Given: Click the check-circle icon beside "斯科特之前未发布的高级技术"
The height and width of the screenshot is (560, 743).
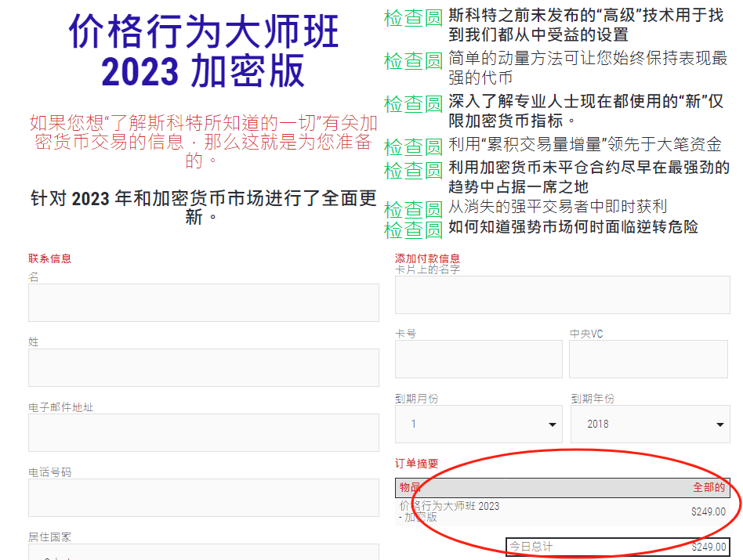Looking at the screenshot, I should (x=413, y=18).
